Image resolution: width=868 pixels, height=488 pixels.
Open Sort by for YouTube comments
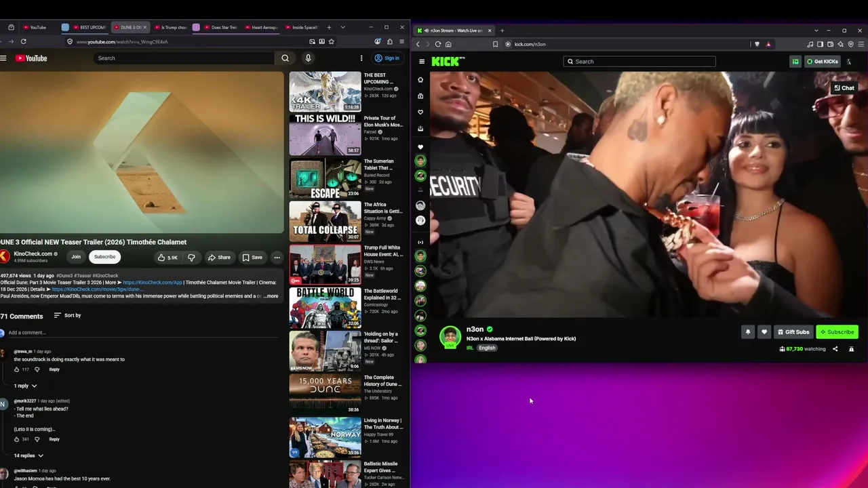pyautogui.click(x=67, y=315)
